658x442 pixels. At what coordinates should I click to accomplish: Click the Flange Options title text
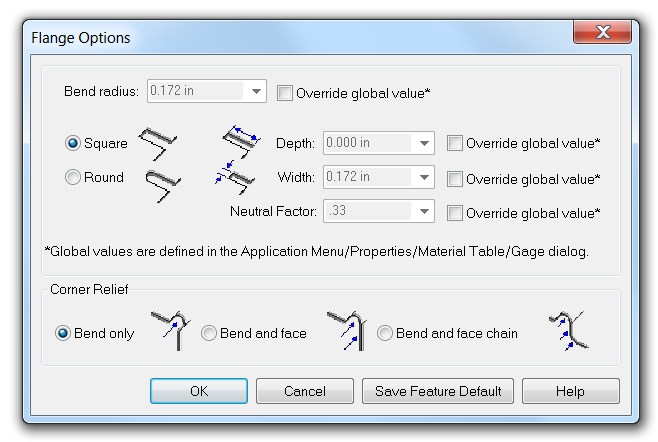click(x=81, y=38)
